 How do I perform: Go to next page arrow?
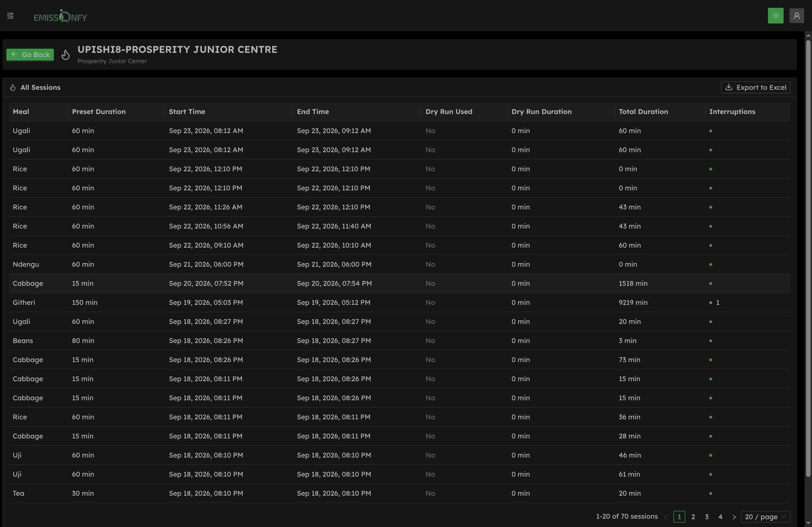734,517
